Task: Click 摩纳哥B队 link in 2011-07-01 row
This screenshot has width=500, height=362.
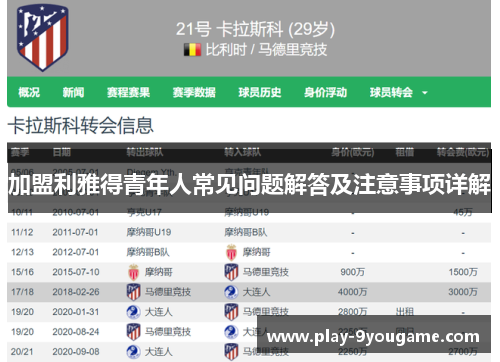Action: click(x=246, y=232)
